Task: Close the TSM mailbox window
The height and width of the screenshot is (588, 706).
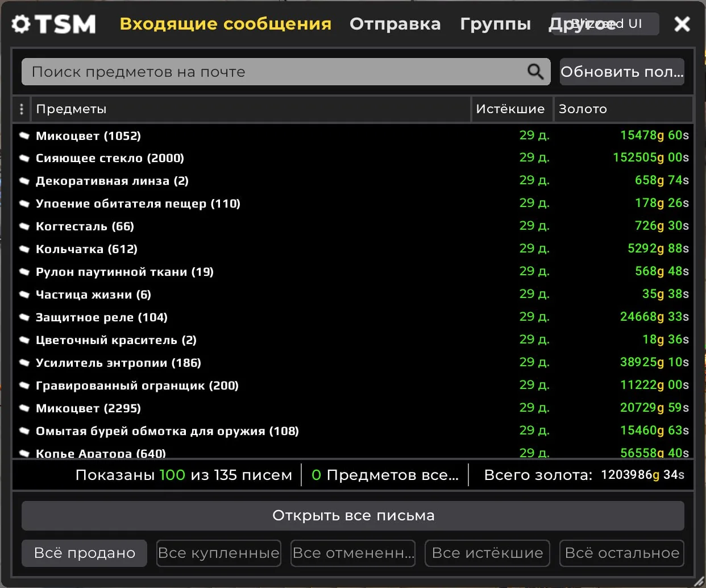Action: tap(682, 24)
